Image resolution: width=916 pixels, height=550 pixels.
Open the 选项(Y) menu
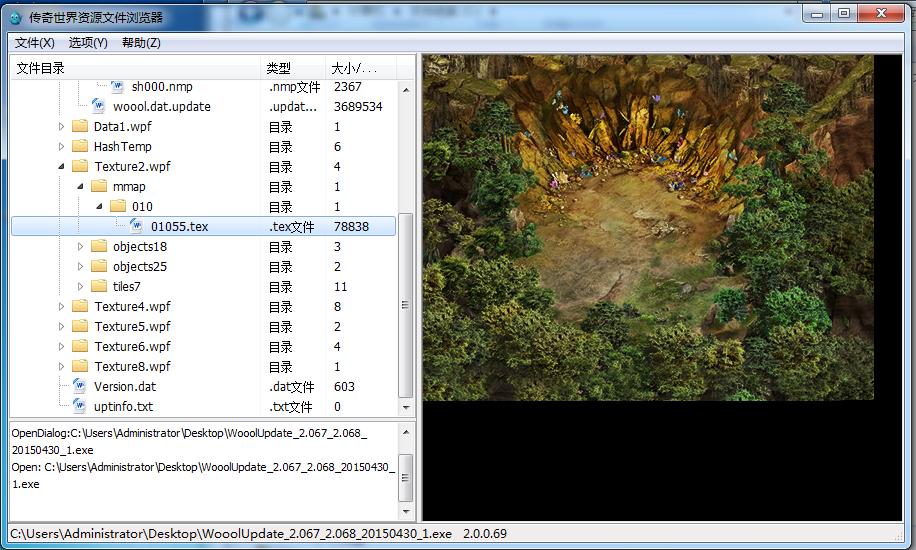point(88,43)
